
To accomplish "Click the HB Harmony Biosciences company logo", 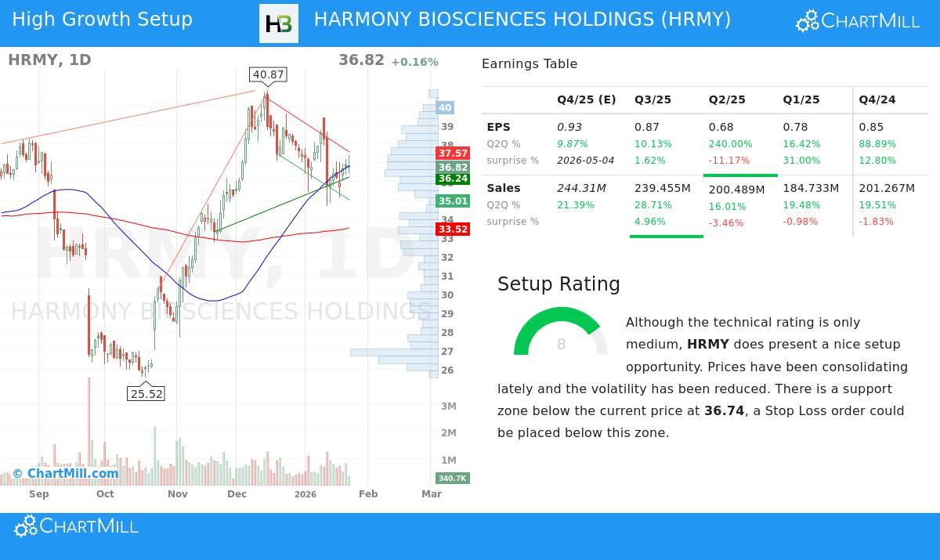I will (x=278, y=23).
